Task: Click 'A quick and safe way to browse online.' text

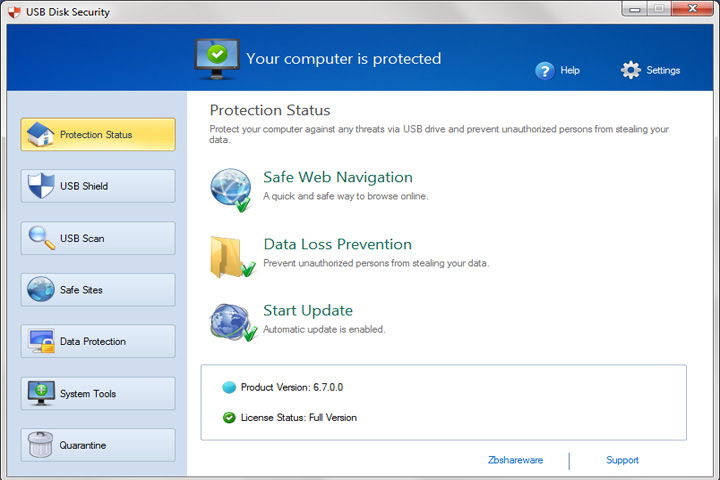Action: [345, 196]
